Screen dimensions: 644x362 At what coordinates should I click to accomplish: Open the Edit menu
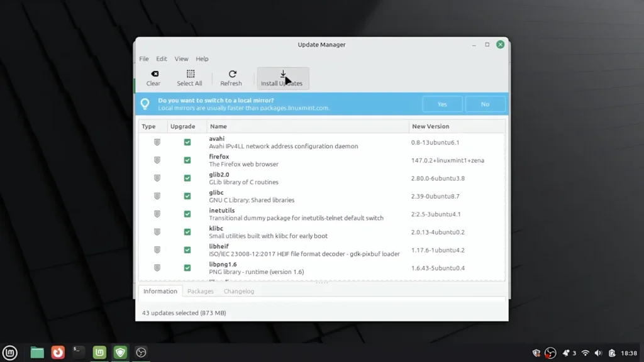click(162, 58)
